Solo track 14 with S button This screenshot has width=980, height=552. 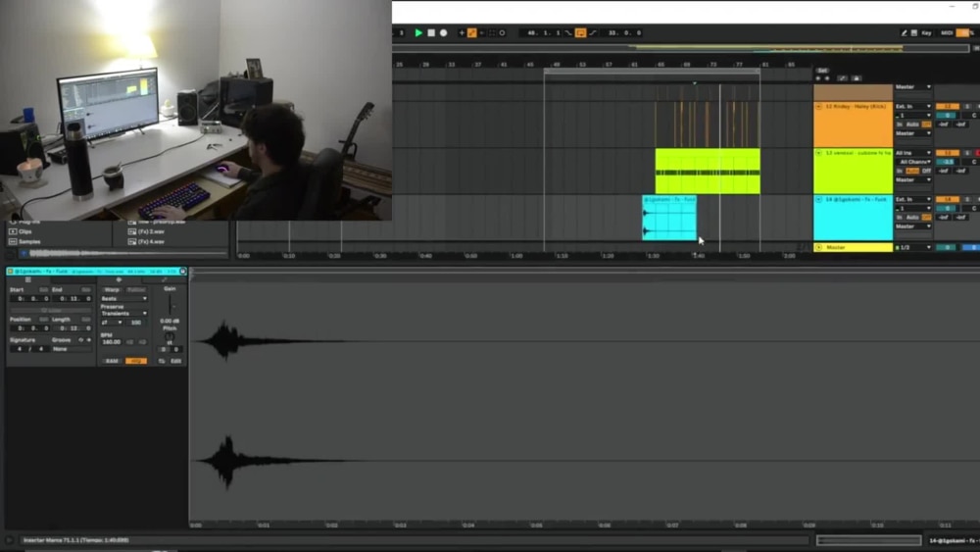pos(967,199)
